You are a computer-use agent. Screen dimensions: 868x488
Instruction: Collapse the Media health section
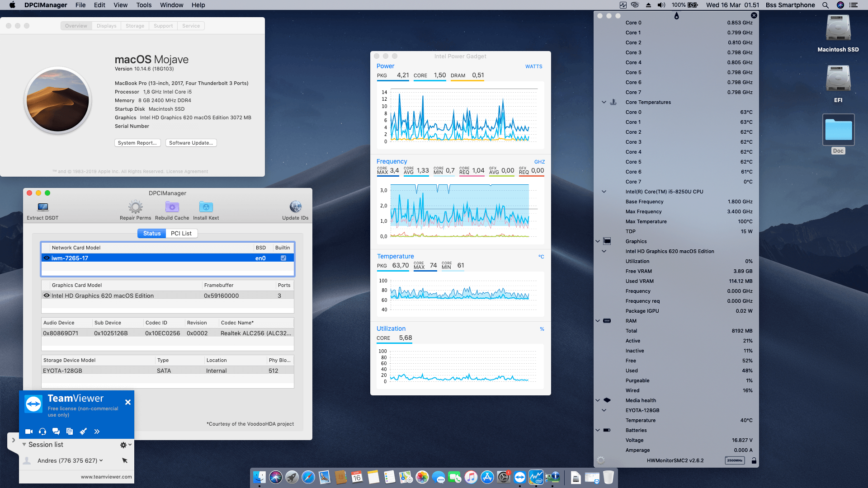598,400
